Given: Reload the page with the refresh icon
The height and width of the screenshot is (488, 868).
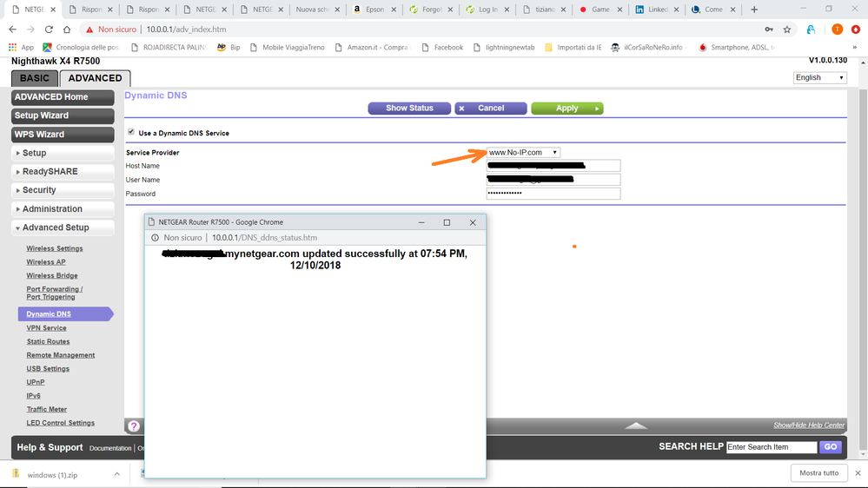Looking at the screenshot, I should (49, 30).
